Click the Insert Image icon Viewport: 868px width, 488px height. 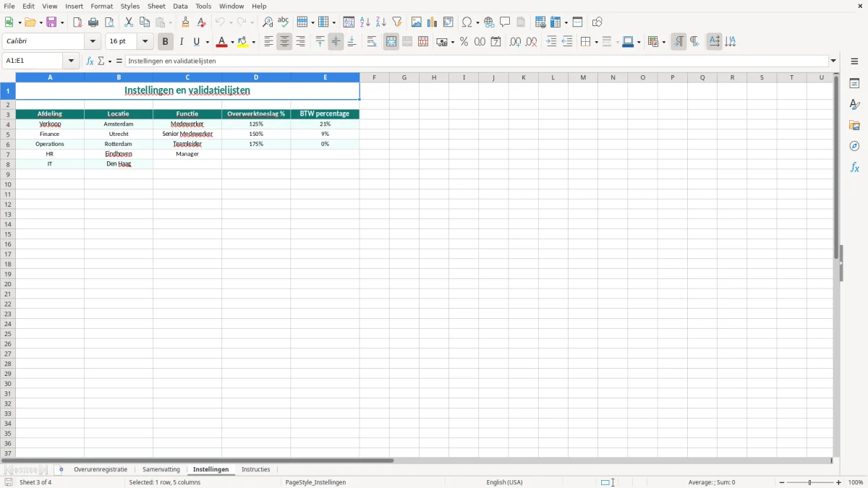[x=417, y=22]
